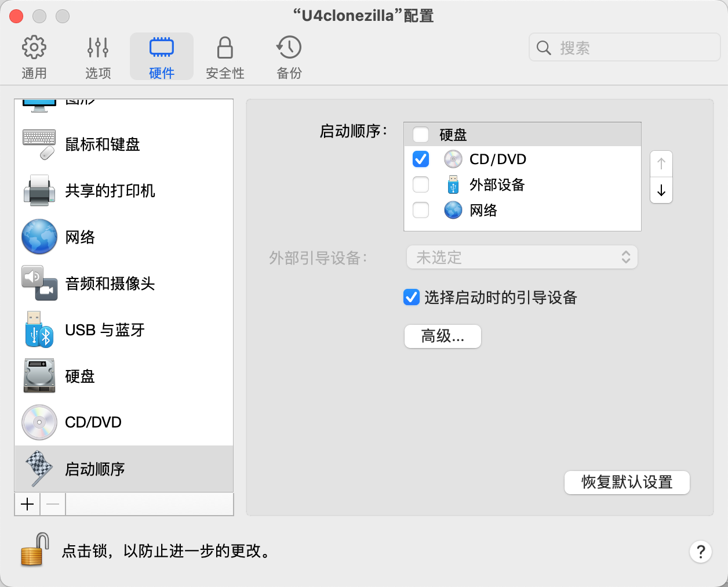Select 硬盘 hard disk sidebar item
The height and width of the screenshot is (587, 728).
pos(80,376)
